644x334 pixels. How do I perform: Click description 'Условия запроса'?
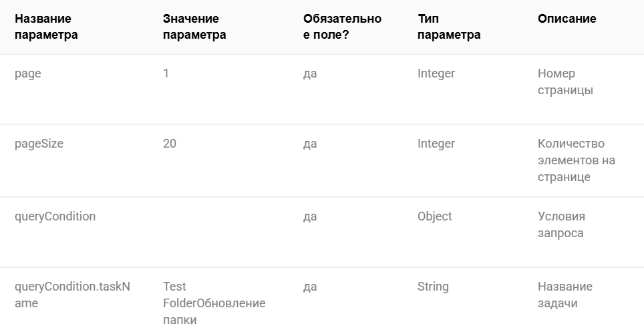coord(561,224)
